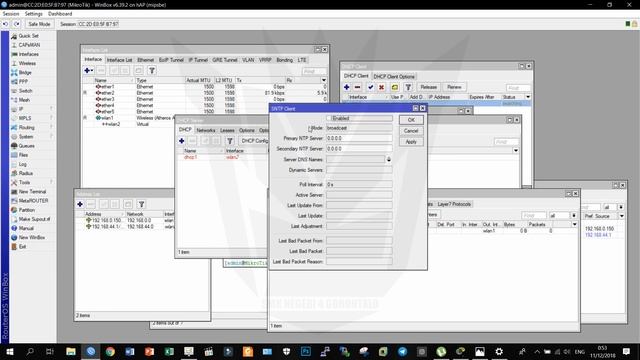Click OK in SNTP Client dialog
The width and height of the screenshot is (640, 360).
pos(411,120)
